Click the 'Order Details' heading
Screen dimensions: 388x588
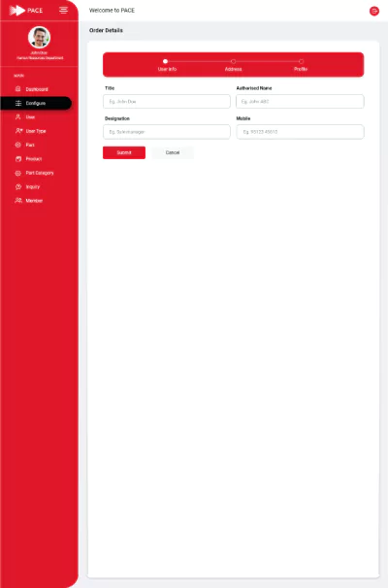(x=106, y=30)
